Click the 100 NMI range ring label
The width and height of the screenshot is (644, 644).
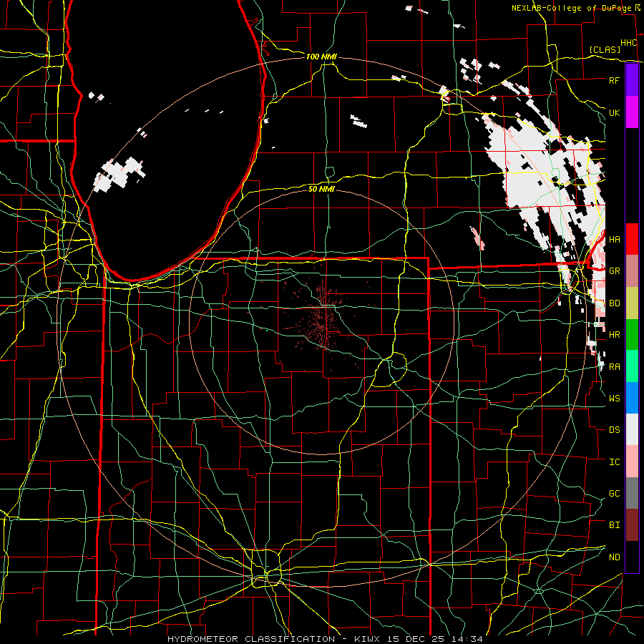[x=321, y=57]
